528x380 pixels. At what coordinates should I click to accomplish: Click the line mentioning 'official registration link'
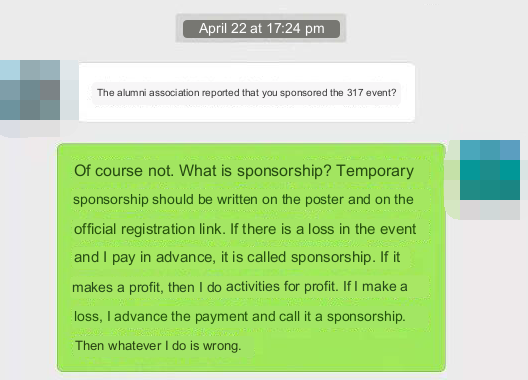click(245, 229)
